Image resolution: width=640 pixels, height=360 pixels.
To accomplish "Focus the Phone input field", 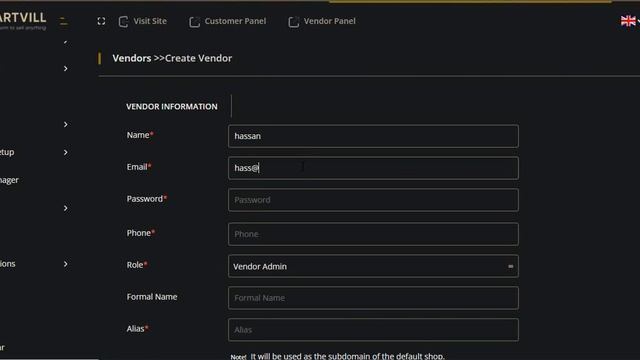I will (x=373, y=234).
